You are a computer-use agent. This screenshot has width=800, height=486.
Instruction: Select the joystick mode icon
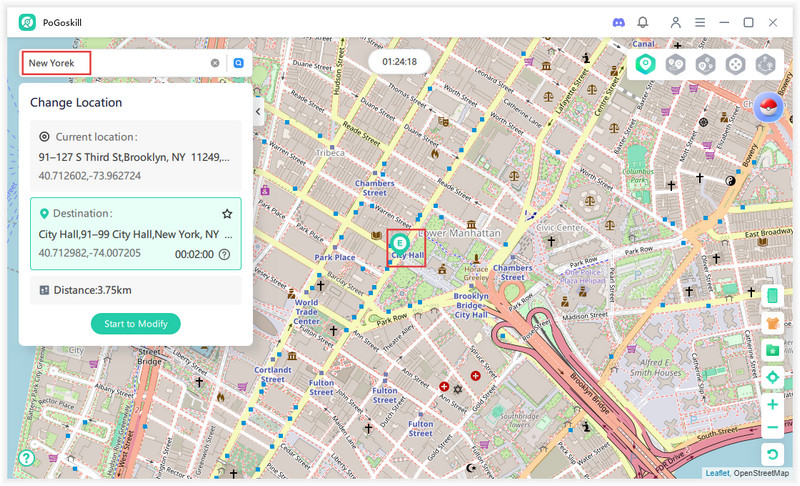point(735,64)
